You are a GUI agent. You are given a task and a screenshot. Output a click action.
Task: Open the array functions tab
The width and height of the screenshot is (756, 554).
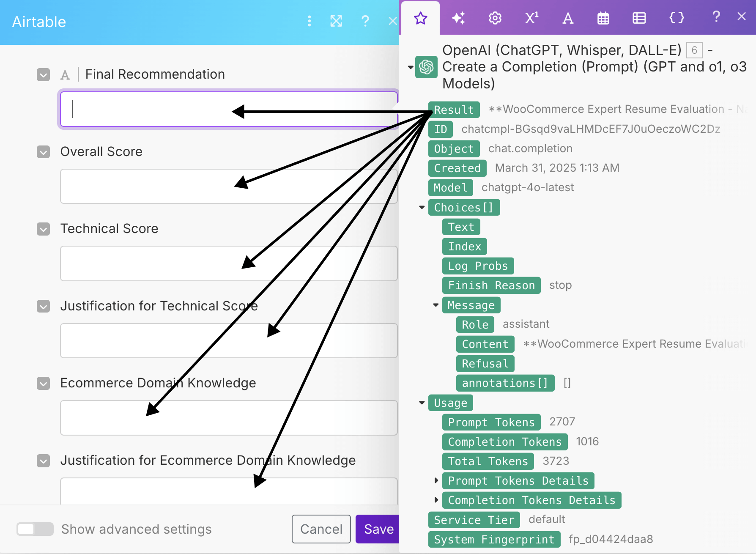tap(639, 18)
